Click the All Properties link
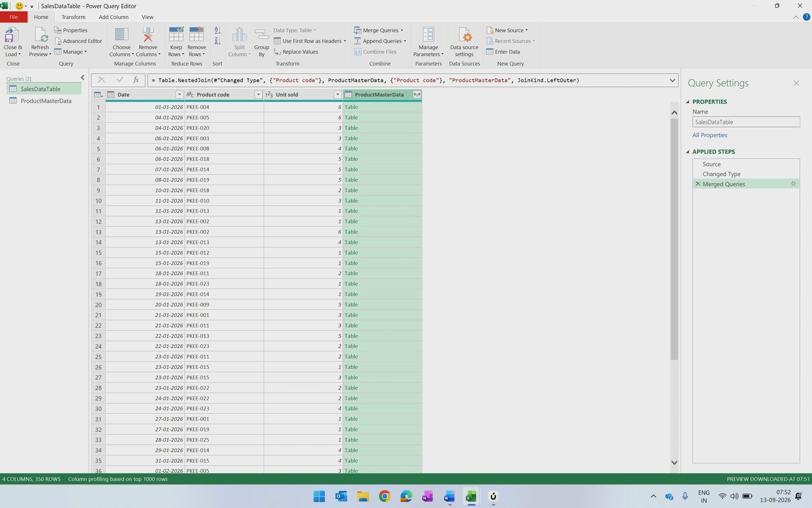Screen dimensions: 812x508 [x=709, y=135]
